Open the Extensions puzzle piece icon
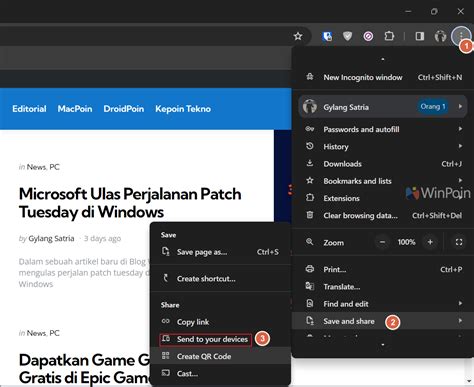 (x=389, y=36)
